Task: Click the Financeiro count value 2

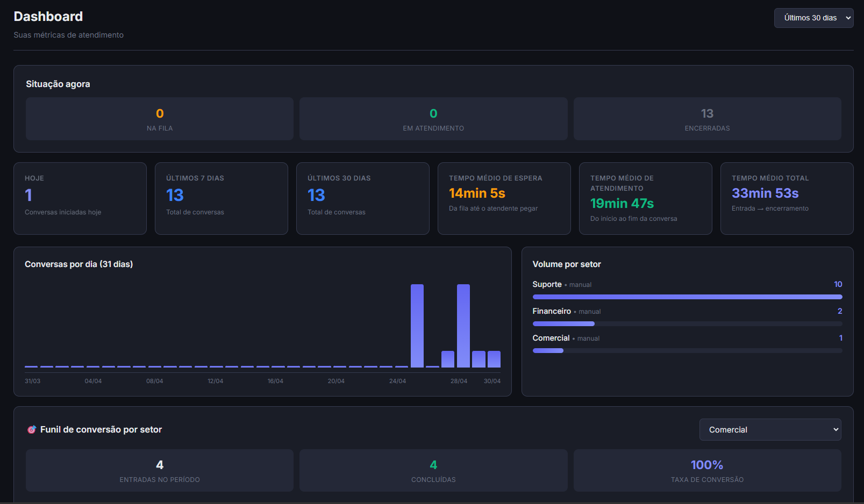Action: pos(840,311)
